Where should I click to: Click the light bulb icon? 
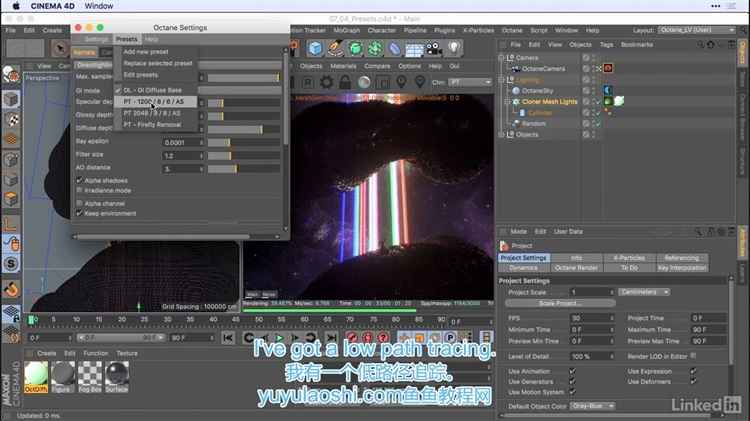click(454, 48)
